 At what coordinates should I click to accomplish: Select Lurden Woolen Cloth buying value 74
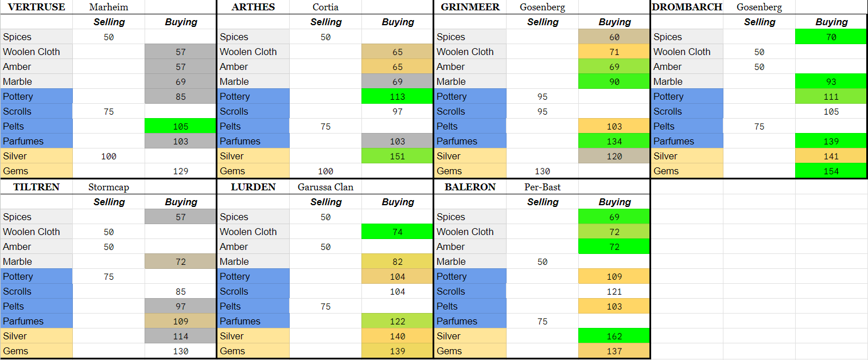[398, 232]
